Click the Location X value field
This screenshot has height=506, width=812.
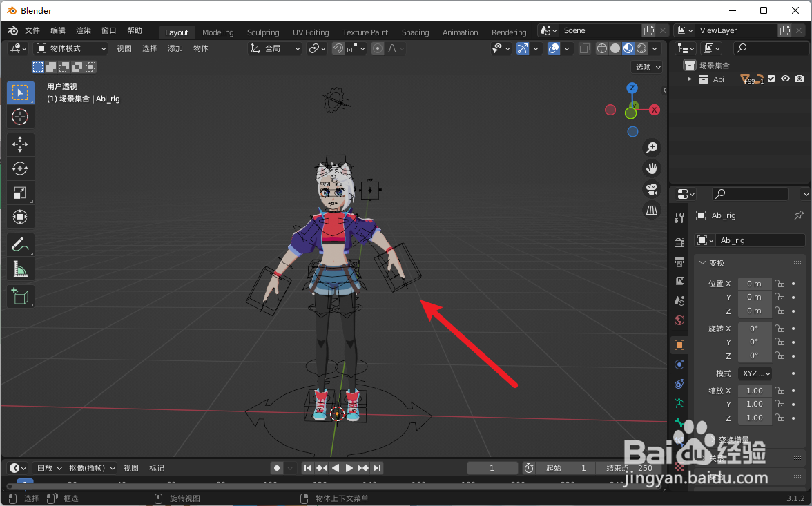point(755,284)
